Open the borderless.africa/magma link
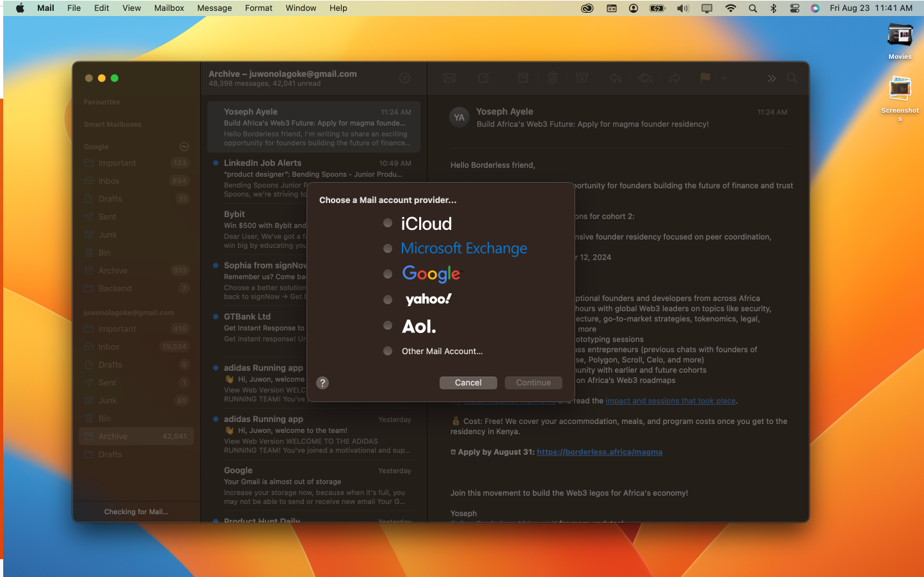Viewport: 924px width, 577px height. (x=599, y=452)
